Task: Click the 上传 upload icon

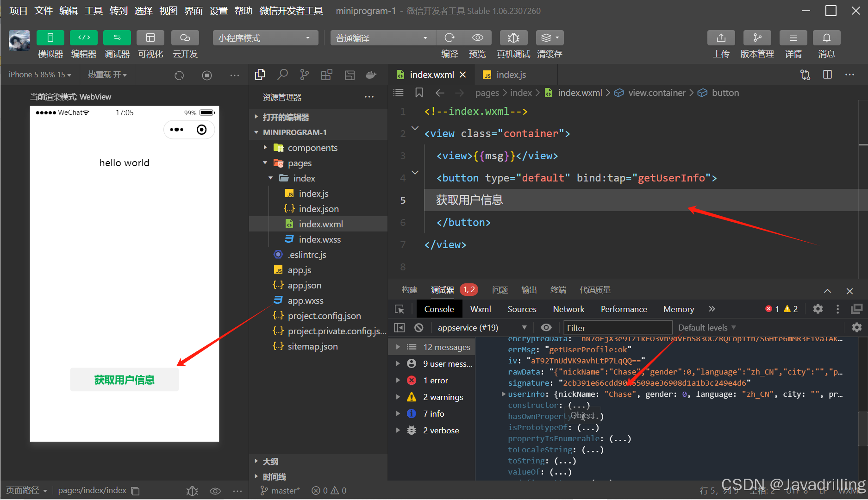Action: 721,38
